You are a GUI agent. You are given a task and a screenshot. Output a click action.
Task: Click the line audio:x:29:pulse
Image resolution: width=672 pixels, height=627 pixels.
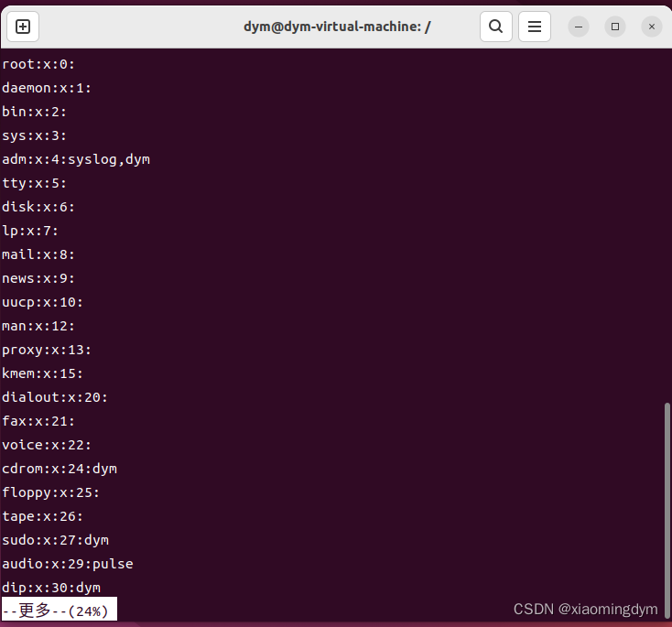click(68, 564)
